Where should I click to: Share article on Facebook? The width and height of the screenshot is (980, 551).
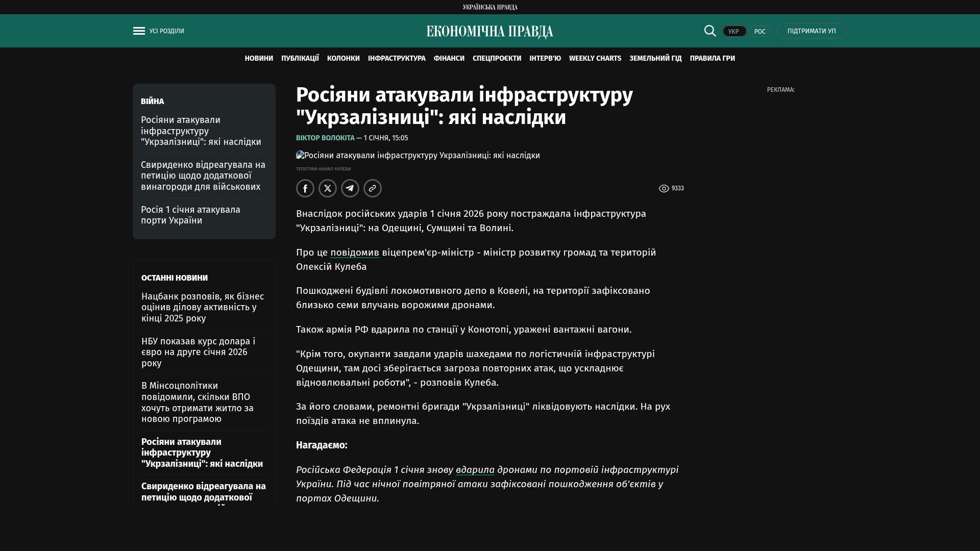pyautogui.click(x=305, y=188)
